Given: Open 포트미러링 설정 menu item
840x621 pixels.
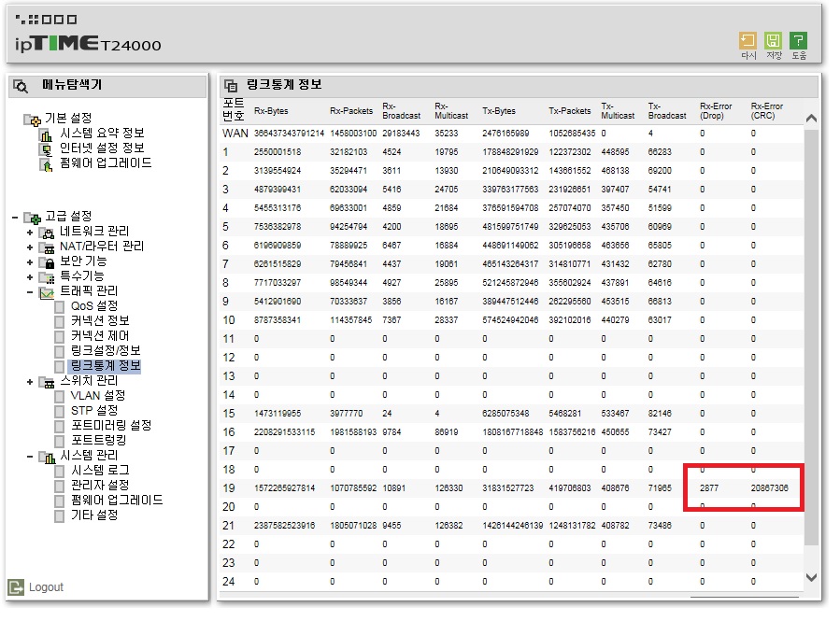Looking at the screenshot, I should click(x=111, y=426).
